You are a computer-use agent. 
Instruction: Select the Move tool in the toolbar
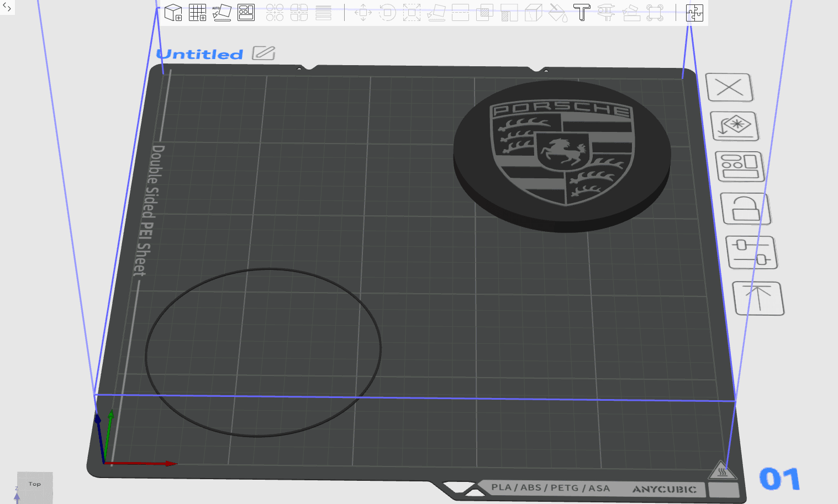[363, 12]
